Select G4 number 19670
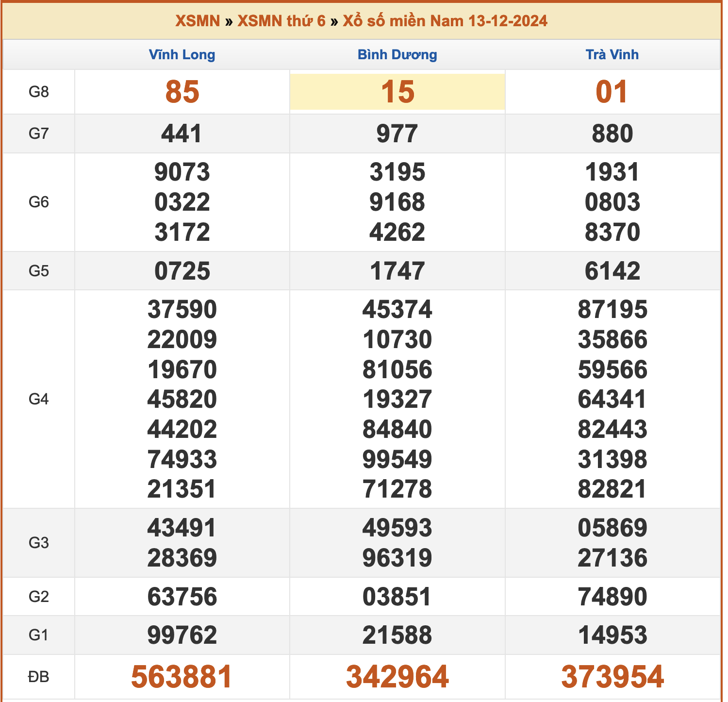 tap(182, 369)
